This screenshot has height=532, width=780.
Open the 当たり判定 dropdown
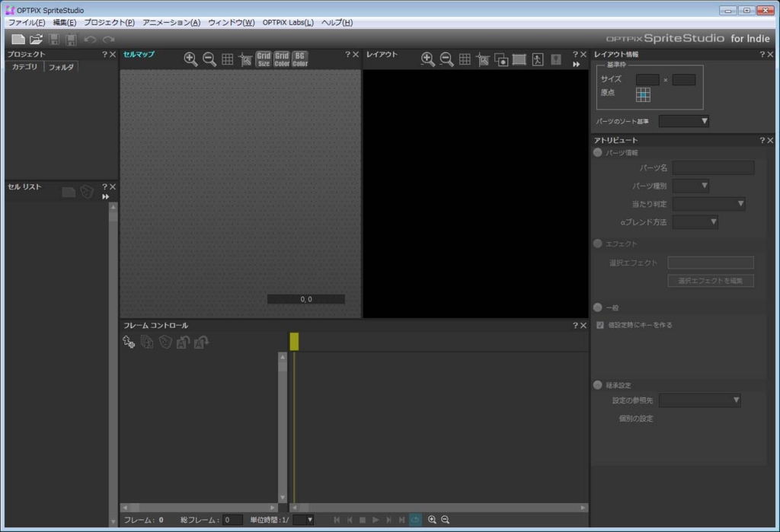pos(709,203)
